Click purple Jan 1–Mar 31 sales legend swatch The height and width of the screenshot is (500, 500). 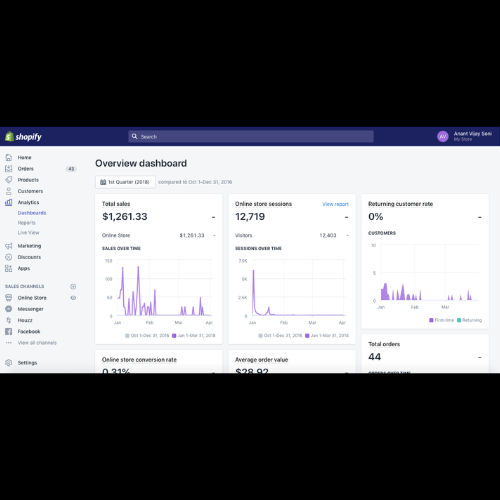tap(174, 335)
